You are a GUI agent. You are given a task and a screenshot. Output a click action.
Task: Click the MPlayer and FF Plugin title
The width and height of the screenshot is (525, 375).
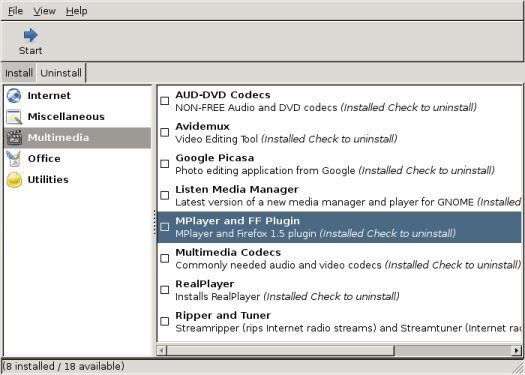pos(238,221)
